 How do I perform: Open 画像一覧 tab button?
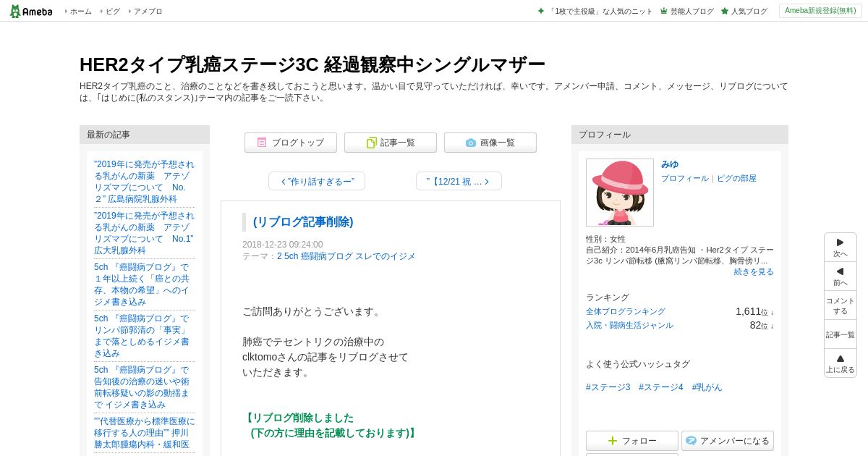pos(490,143)
